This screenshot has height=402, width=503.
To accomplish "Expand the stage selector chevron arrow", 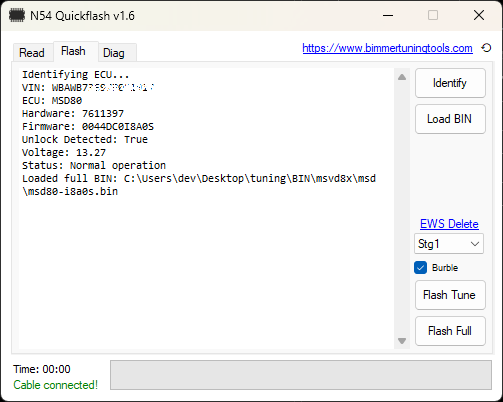I will pyautogui.click(x=475, y=244).
